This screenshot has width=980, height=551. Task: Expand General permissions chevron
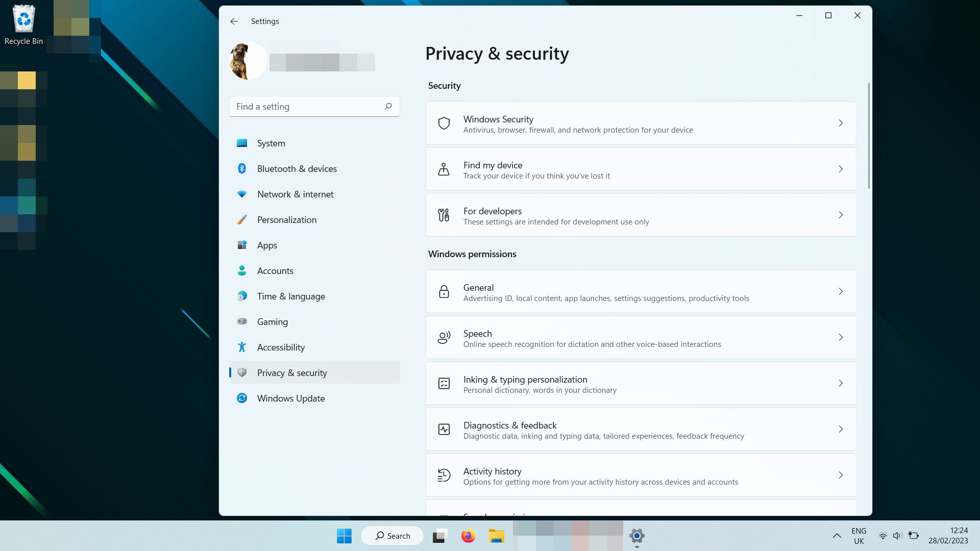[841, 291]
